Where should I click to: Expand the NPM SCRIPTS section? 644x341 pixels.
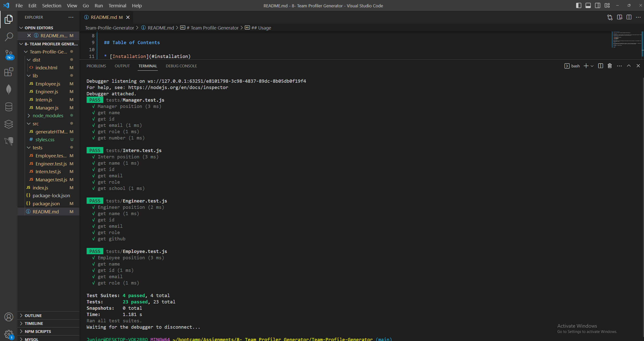coord(38,331)
